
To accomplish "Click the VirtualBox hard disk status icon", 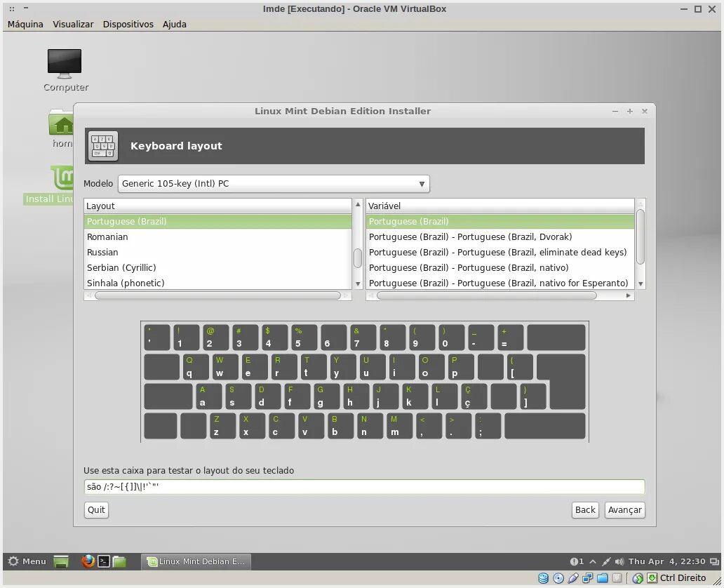I will tap(544, 578).
